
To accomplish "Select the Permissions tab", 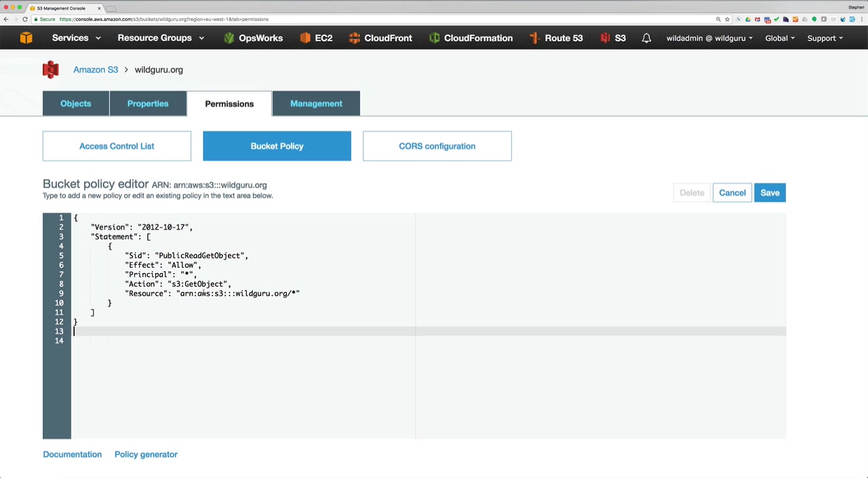I will 229,104.
